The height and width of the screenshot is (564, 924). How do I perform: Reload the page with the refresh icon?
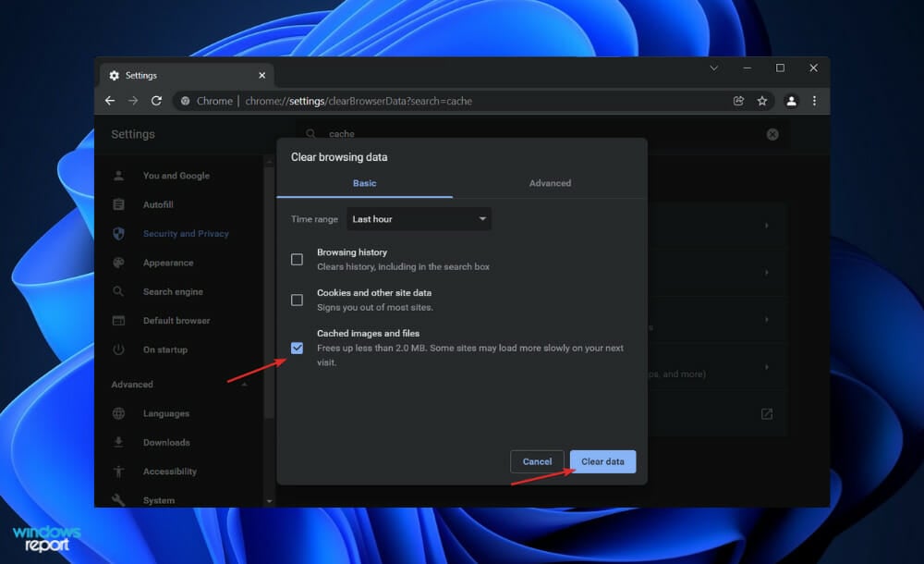(156, 101)
